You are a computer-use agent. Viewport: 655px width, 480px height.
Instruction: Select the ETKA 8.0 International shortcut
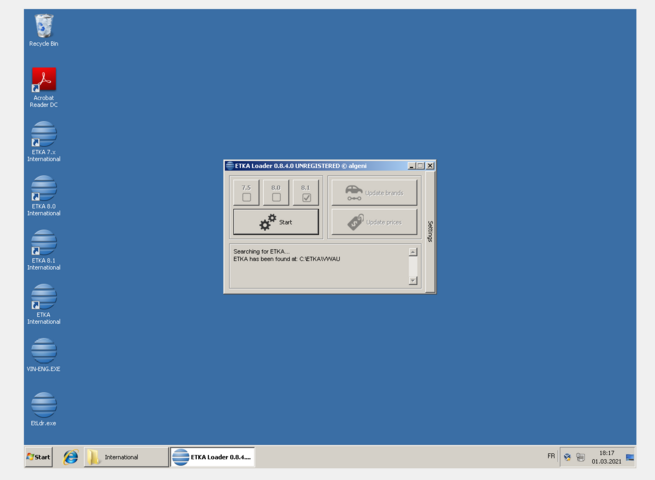click(43, 196)
